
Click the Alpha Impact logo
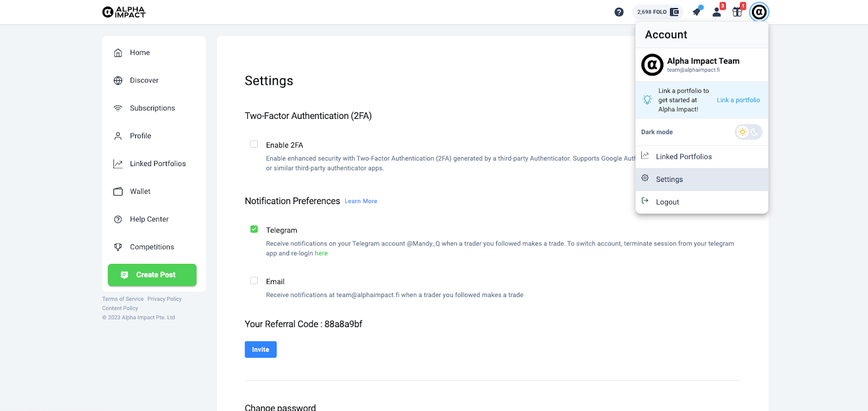(124, 12)
